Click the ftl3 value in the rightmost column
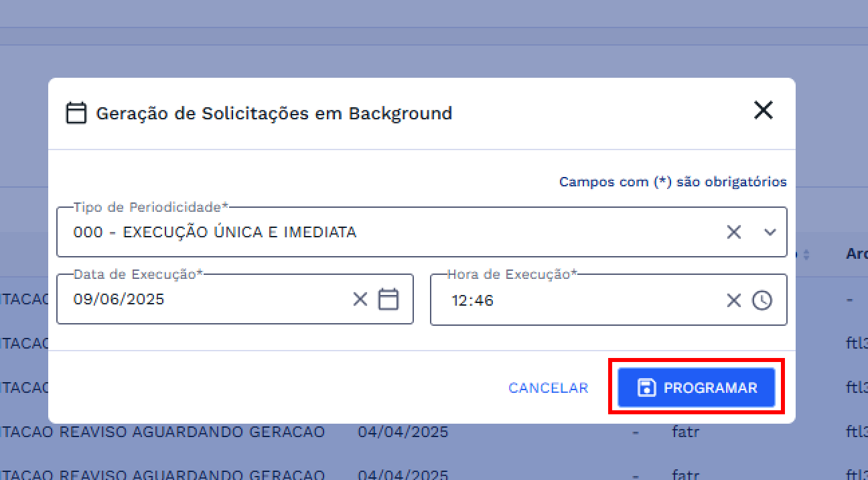868x480 pixels. click(x=859, y=343)
